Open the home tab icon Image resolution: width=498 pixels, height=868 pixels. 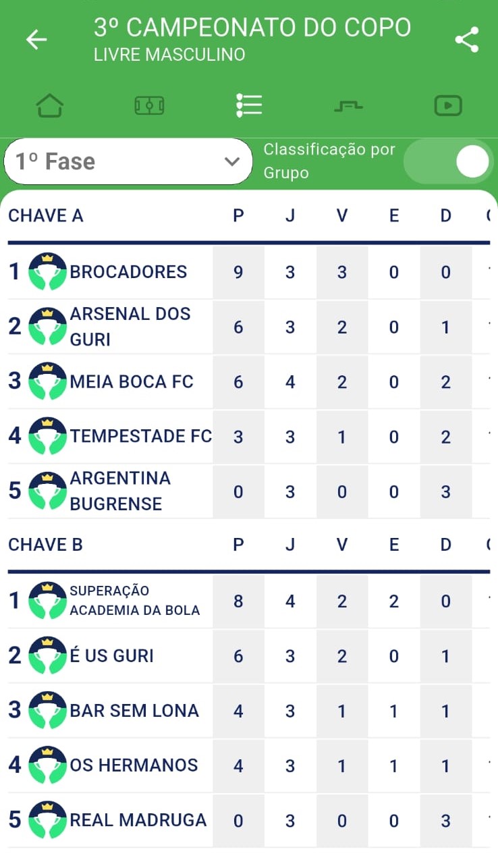pos(50,106)
